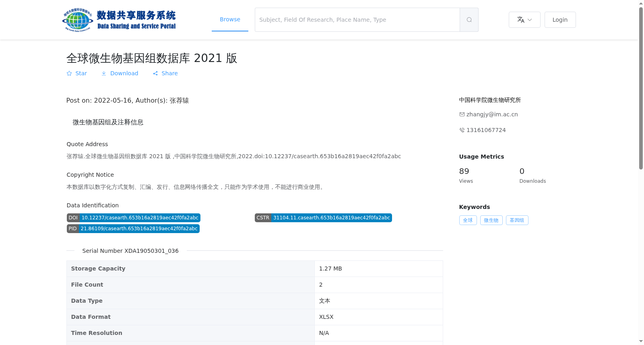Click the Data Sharing and Service Portal logo
The width and height of the screenshot is (644, 345).
(x=119, y=20)
